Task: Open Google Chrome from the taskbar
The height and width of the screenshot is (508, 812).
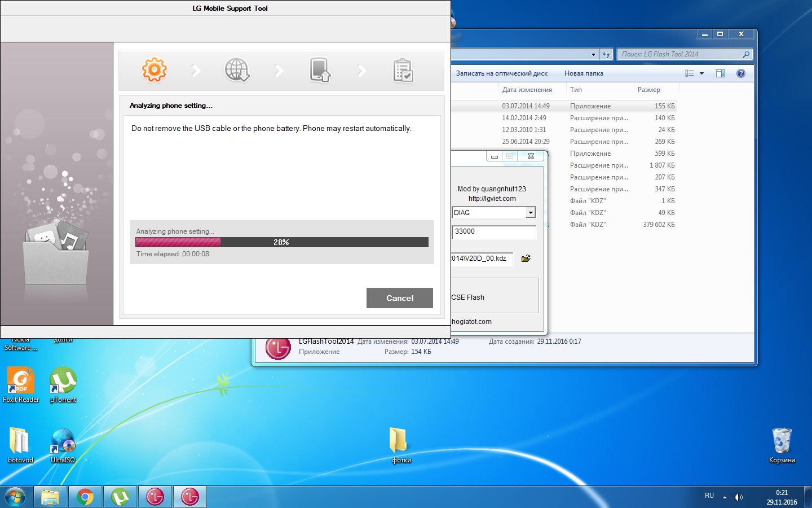Action: click(x=85, y=497)
